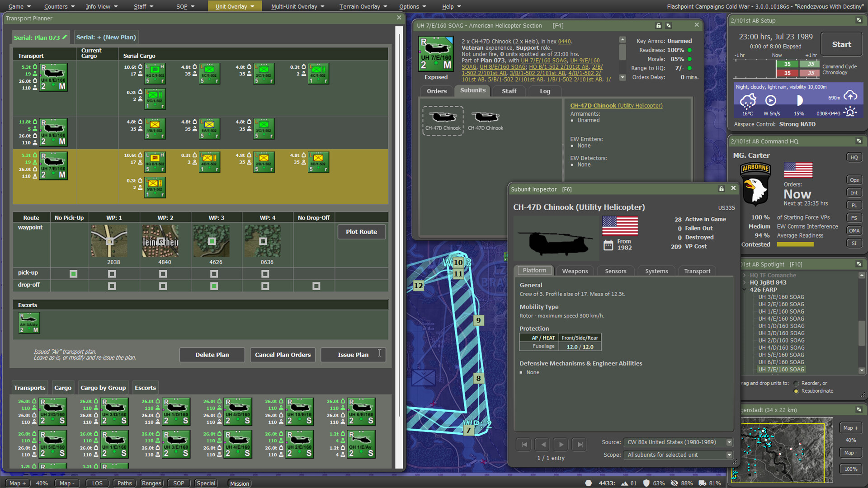Select the Ops icon in Command HQ panel
This screenshot has height=488, width=868.
click(854, 179)
